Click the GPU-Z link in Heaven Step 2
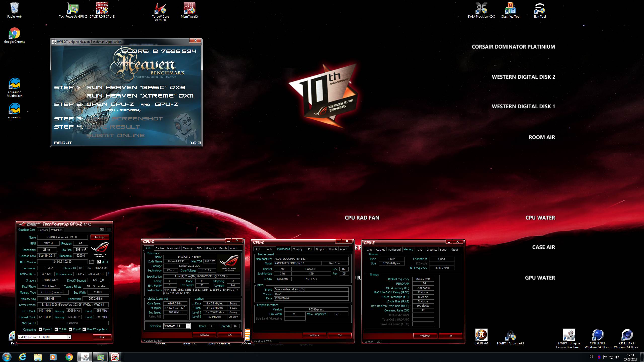The width and height of the screenshot is (644, 362). tap(166, 104)
